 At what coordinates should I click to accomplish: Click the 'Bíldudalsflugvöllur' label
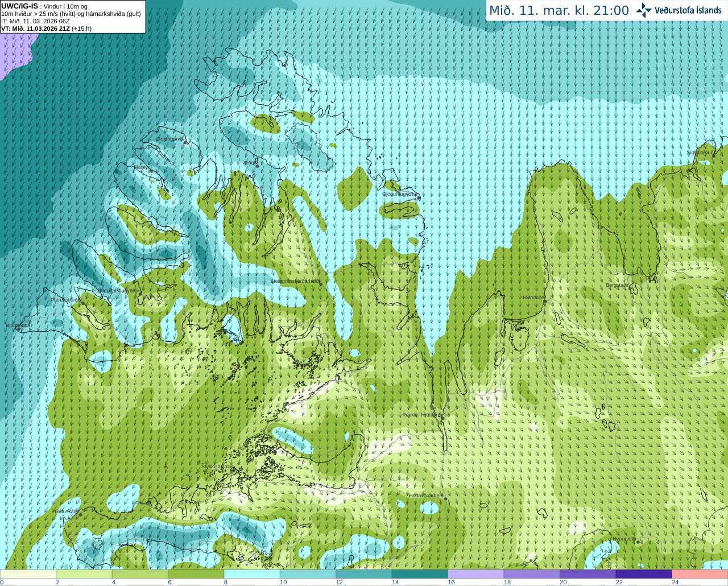pos(118,290)
